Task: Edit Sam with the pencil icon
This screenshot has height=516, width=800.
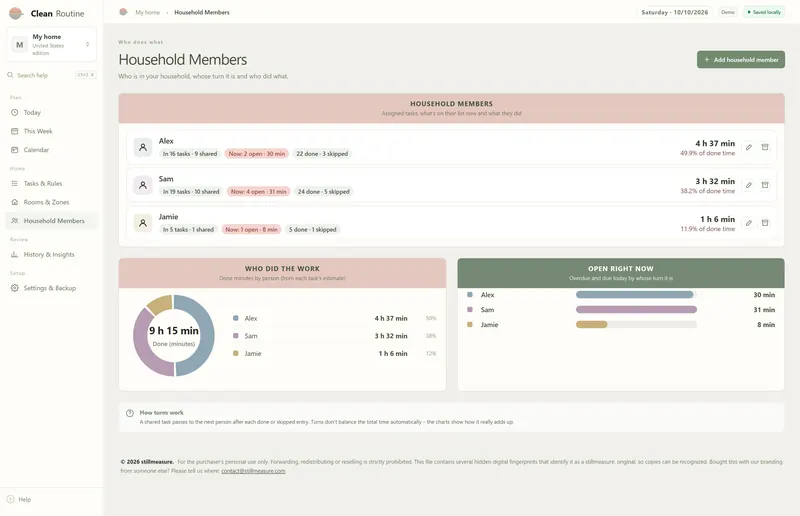Action: click(748, 185)
